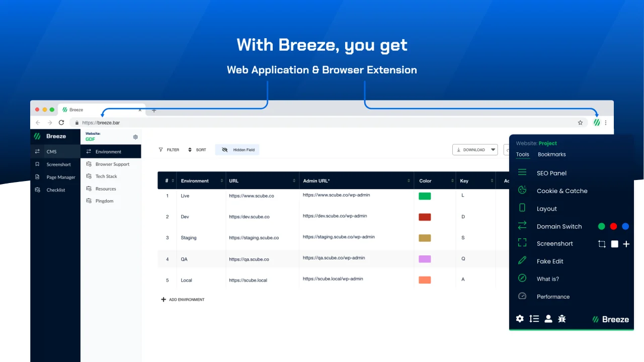Image resolution: width=644 pixels, height=362 pixels.
Task: Click the green color swatch for Live
Action: 425,196
